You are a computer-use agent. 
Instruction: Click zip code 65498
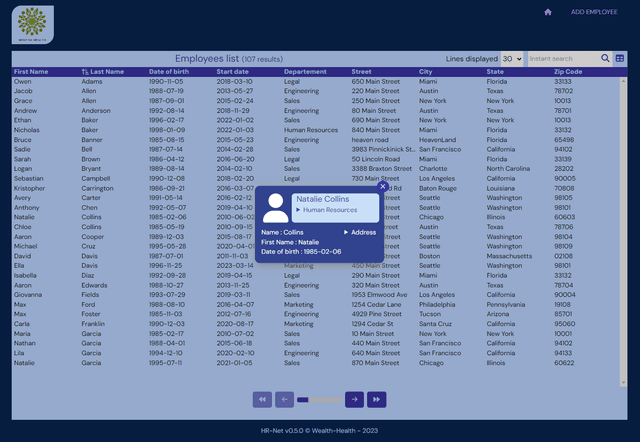(564, 140)
